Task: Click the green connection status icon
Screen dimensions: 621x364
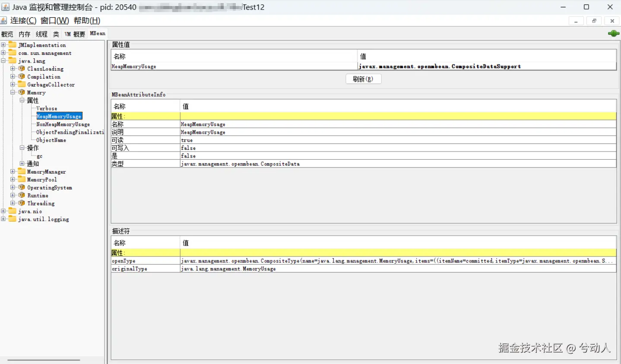Action: 613,33
